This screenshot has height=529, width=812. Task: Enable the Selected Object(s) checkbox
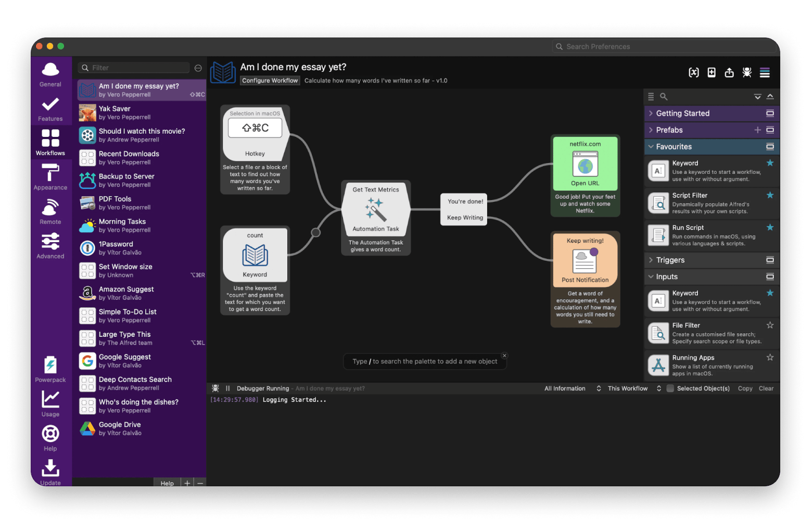click(670, 388)
